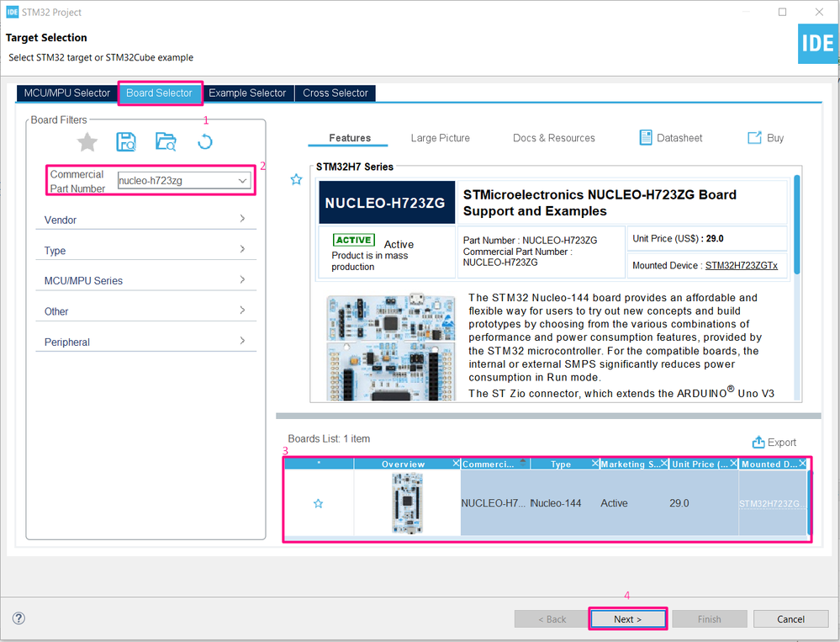Click the Next button
840x642 pixels.
click(x=628, y=619)
